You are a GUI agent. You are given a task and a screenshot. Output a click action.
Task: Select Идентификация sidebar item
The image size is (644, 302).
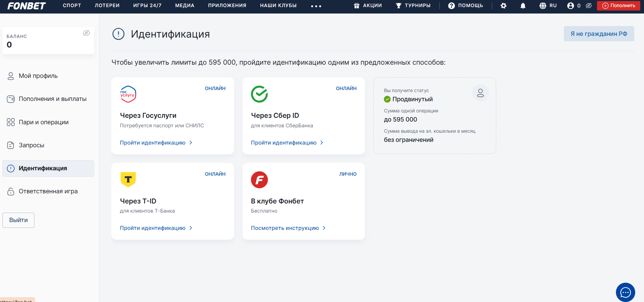[48, 168]
